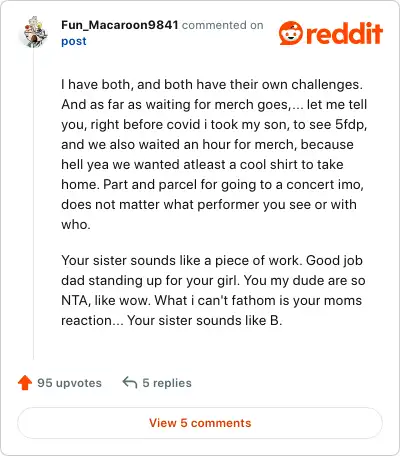Click the orange upvote arrow icon
The height and width of the screenshot is (456, 400).
pos(25,383)
